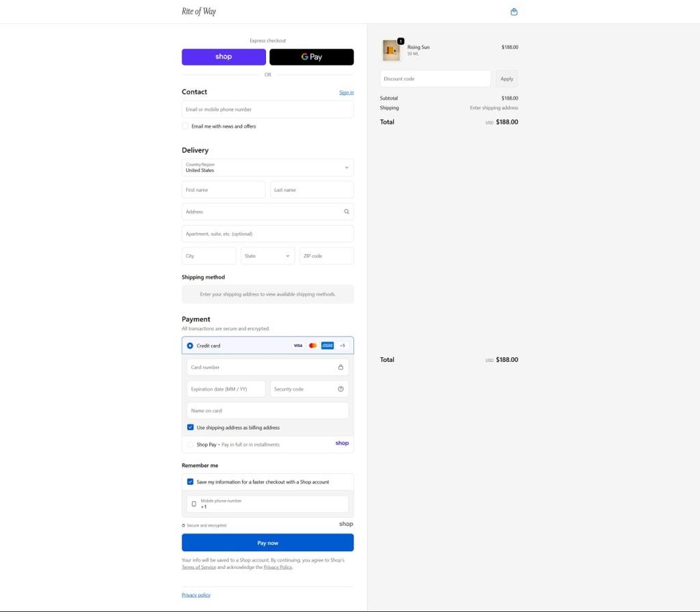
Task: Enable Email me with news and offers
Action: point(185,126)
